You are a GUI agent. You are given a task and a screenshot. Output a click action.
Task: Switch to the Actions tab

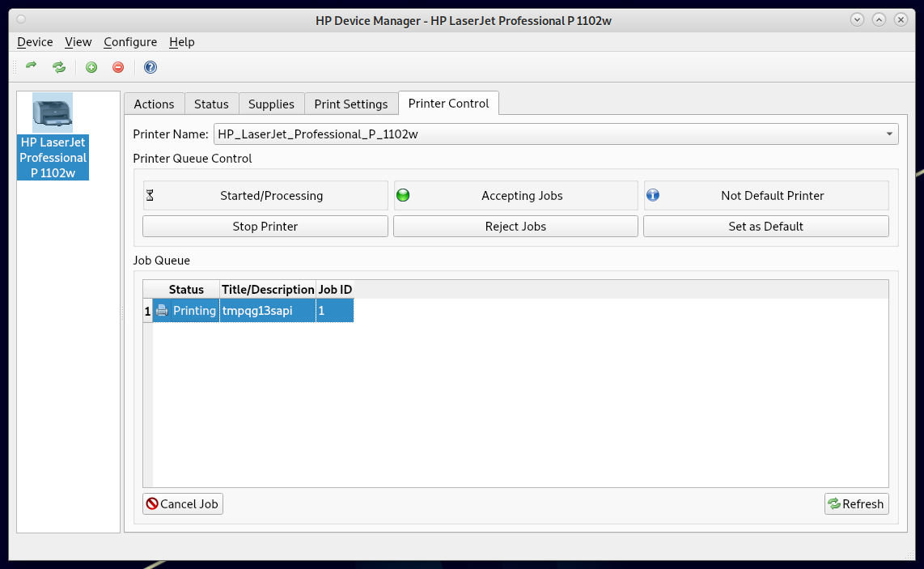click(154, 104)
